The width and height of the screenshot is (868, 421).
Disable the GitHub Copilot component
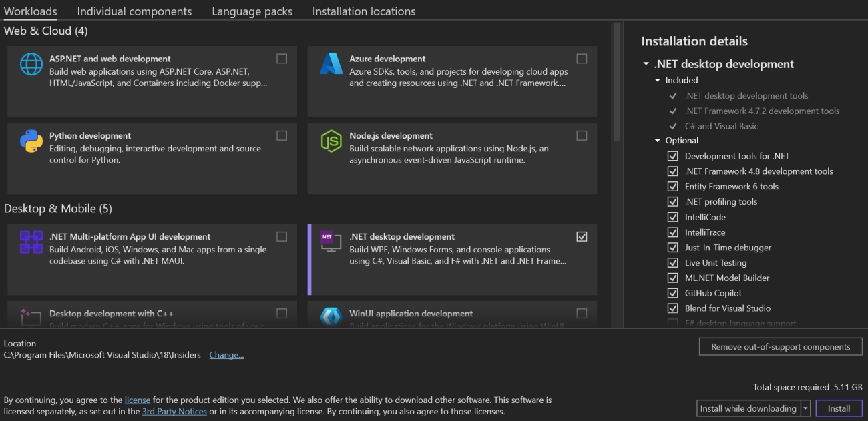click(674, 293)
